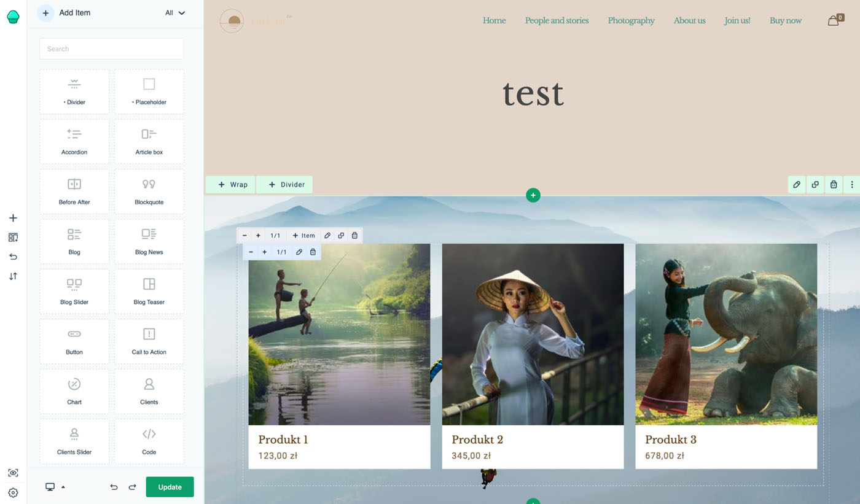Click Produkt 3 elephant image

point(726,335)
